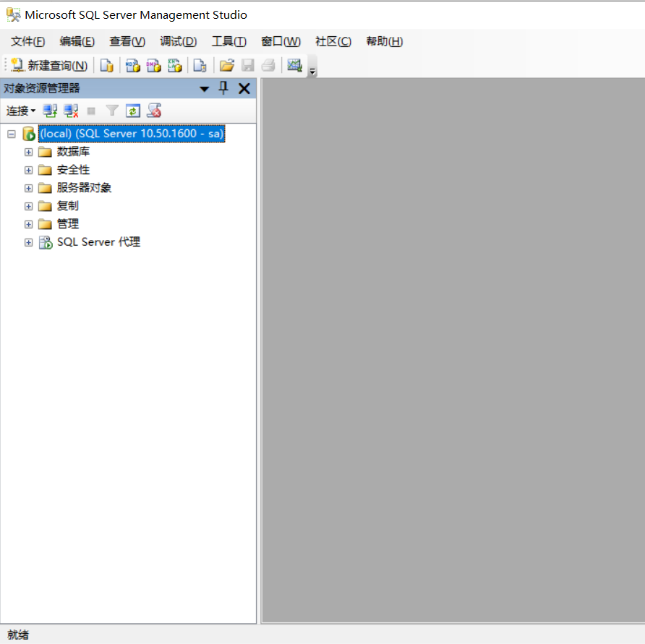
Task: Open the 连接 dropdown in Object Explorer
Action: pyautogui.click(x=21, y=111)
